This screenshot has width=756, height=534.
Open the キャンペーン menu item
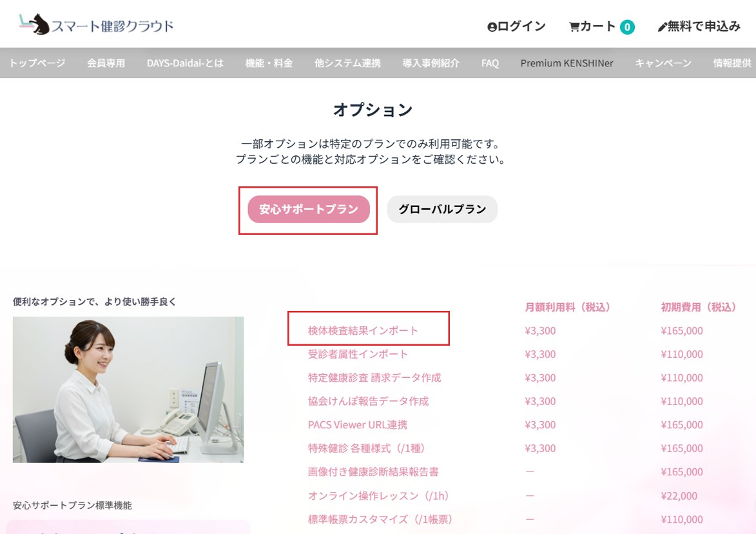(663, 63)
